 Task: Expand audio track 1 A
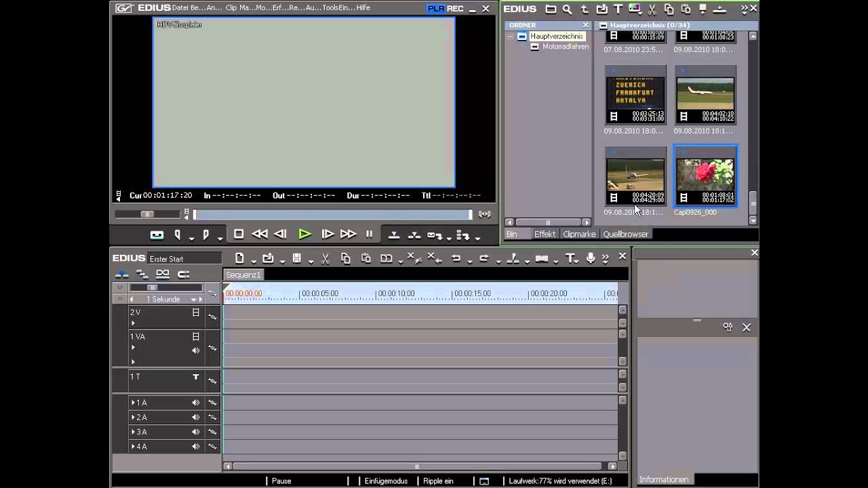[133, 403]
